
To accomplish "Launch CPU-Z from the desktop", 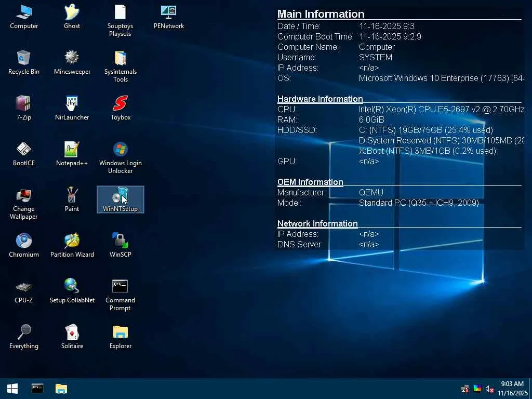I will (24, 291).
